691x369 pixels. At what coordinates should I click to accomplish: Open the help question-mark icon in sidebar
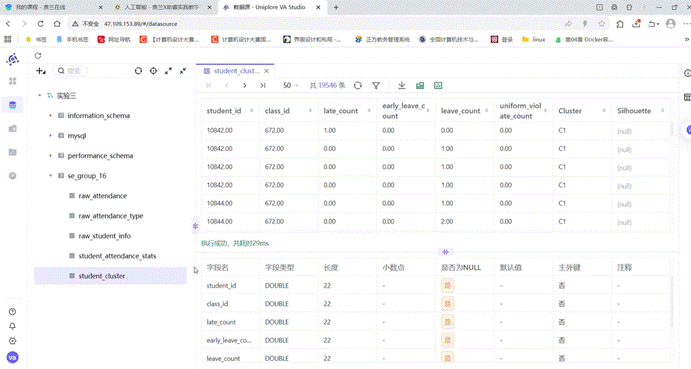(x=12, y=312)
